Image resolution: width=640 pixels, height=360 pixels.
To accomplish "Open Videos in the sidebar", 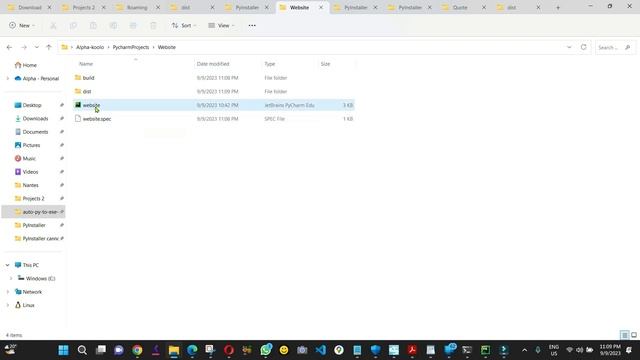I will [30, 172].
